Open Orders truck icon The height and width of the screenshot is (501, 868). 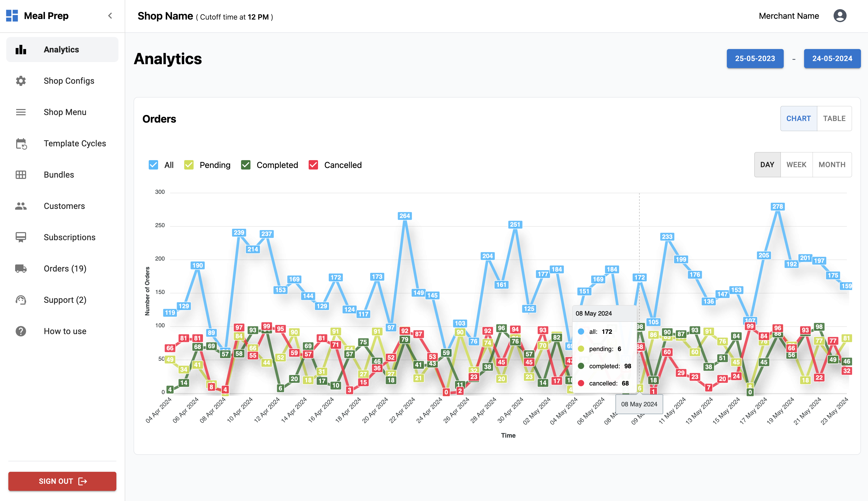pos(21,269)
